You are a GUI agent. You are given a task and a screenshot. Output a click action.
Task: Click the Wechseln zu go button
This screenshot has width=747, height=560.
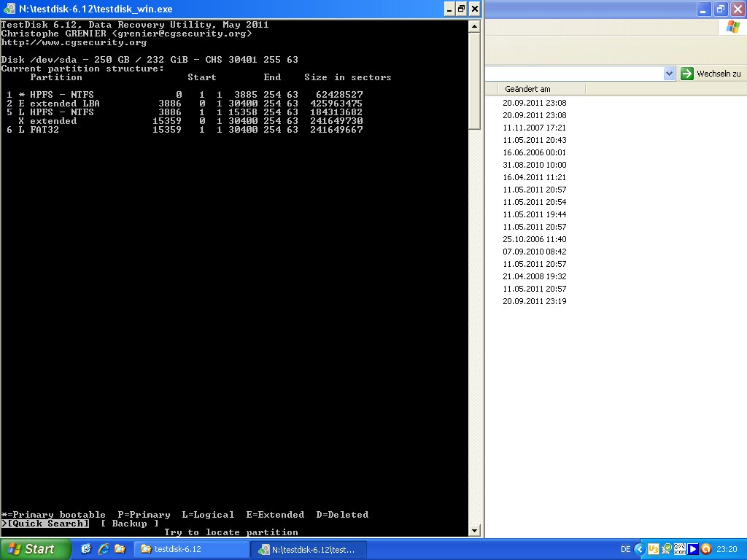point(711,74)
